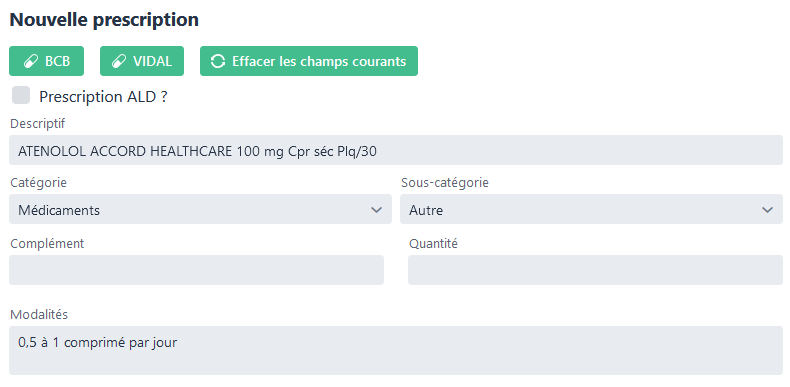Click the circular refresh arrows icon
This screenshot has height=387, width=790.
[x=218, y=61]
